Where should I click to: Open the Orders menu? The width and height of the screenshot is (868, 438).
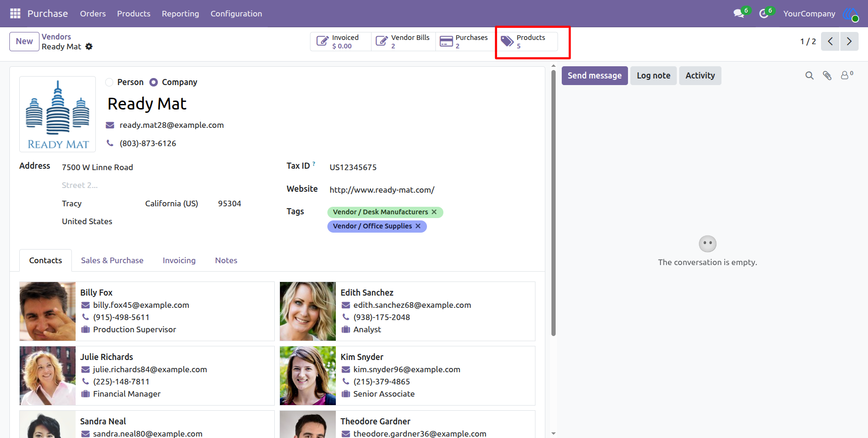click(x=93, y=14)
